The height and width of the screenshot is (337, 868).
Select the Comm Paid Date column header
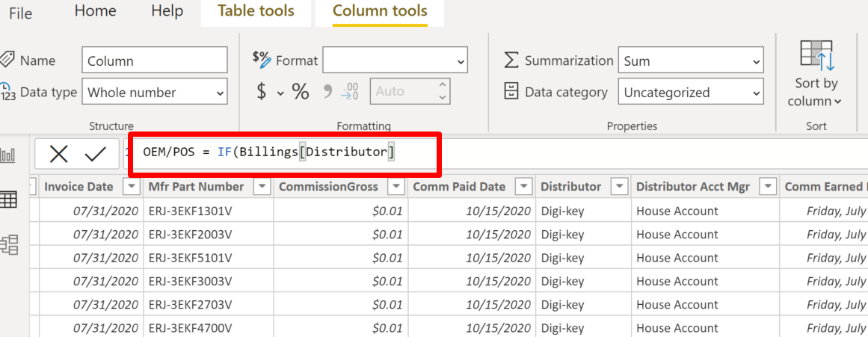click(460, 187)
